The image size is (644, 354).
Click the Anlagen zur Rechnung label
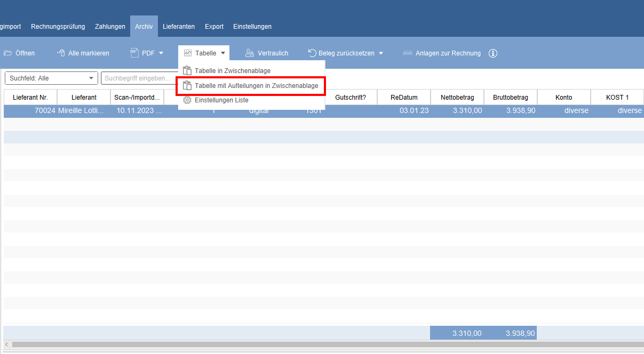click(x=448, y=53)
